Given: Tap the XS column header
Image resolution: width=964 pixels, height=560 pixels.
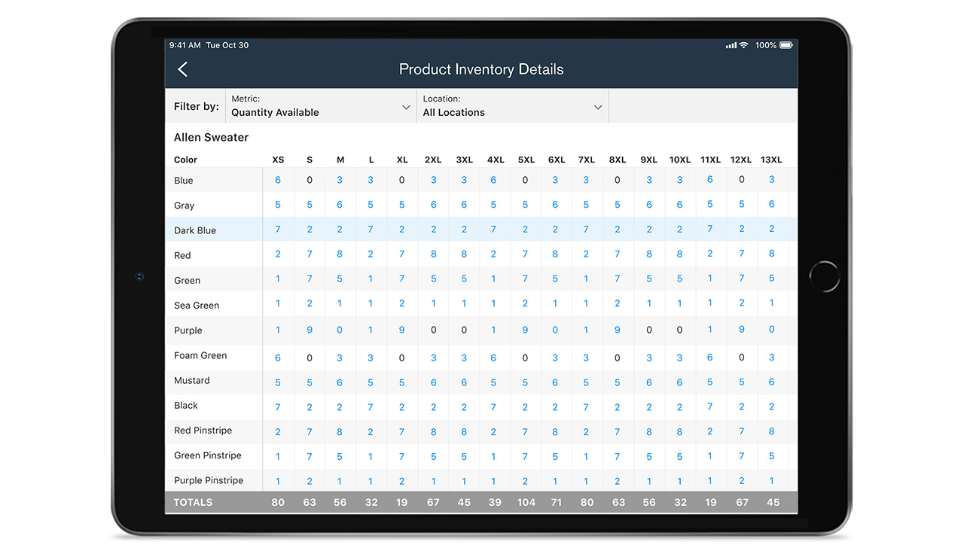Looking at the screenshot, I should pos(279,160).
